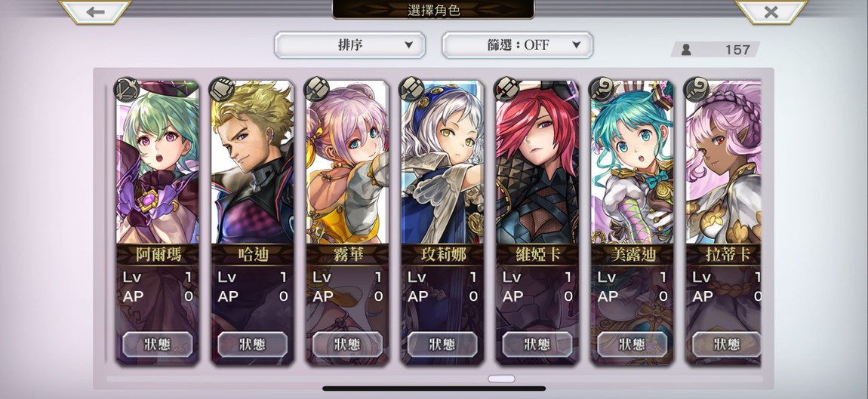Go back with the arrow button

pyautogui.click(x=94, y=11)
